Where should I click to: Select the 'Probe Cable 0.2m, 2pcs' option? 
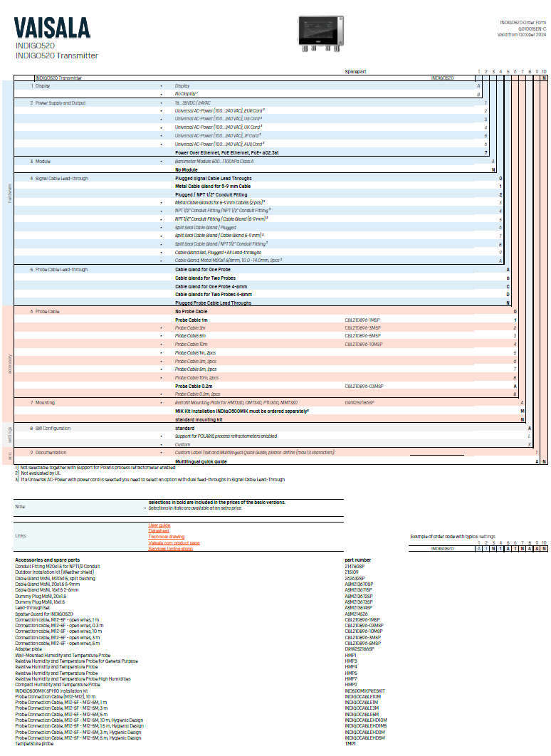click(198, 394)
